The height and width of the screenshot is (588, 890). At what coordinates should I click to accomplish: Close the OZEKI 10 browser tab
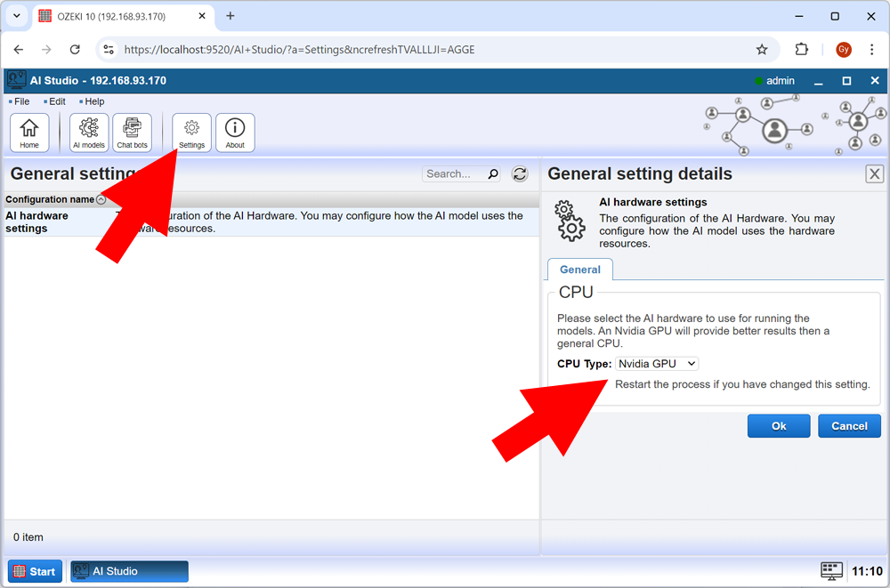[x=202, y=17]
